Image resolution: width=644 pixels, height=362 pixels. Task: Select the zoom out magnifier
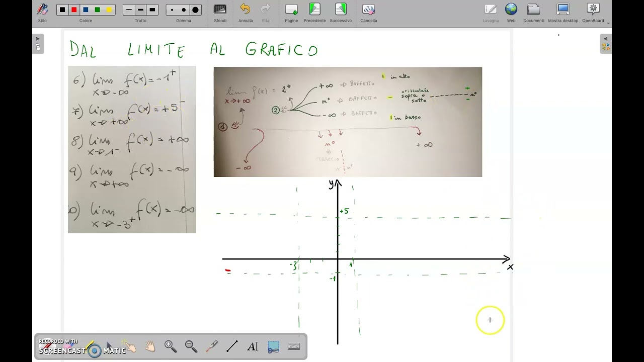pos(191,346)
